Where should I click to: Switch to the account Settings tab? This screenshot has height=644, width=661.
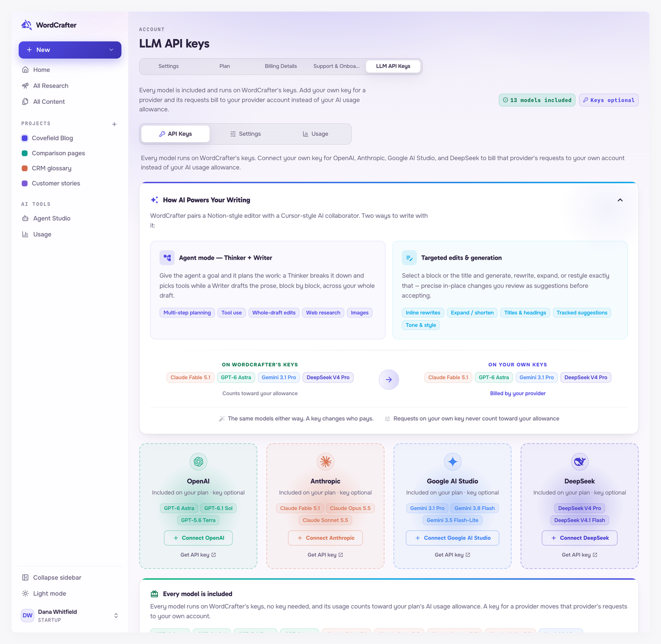click(x=169, y=66)
